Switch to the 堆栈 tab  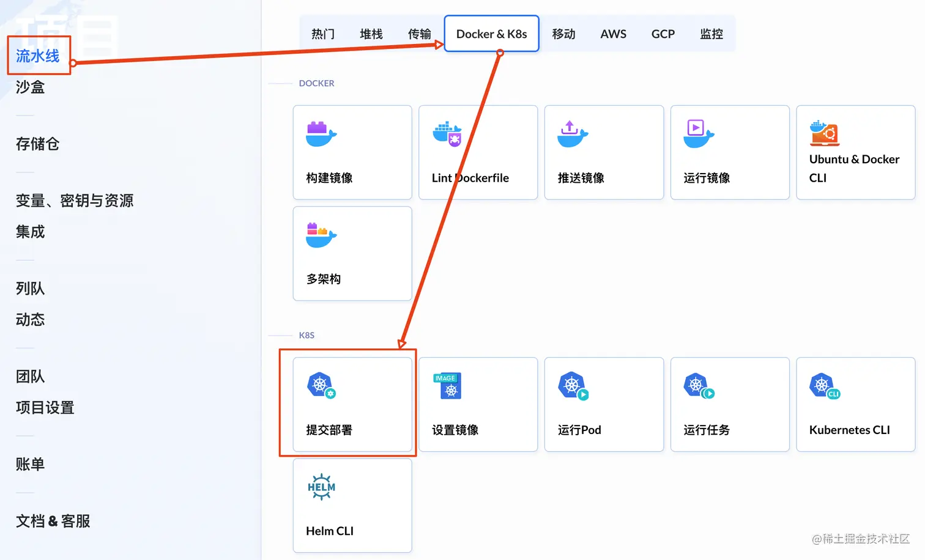[371, 34]
